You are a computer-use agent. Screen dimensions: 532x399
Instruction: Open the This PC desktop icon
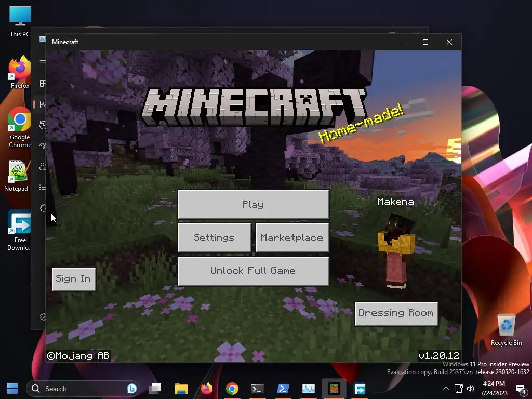pos(20,21)
